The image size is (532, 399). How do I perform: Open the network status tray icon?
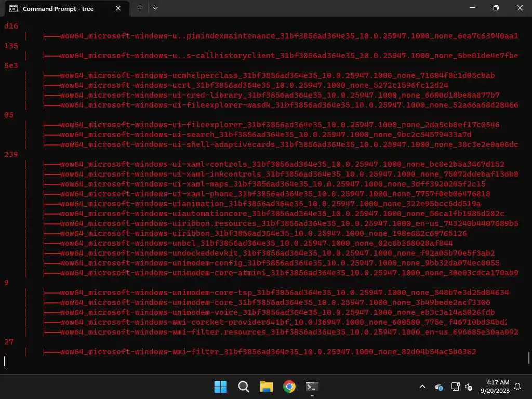455,387
